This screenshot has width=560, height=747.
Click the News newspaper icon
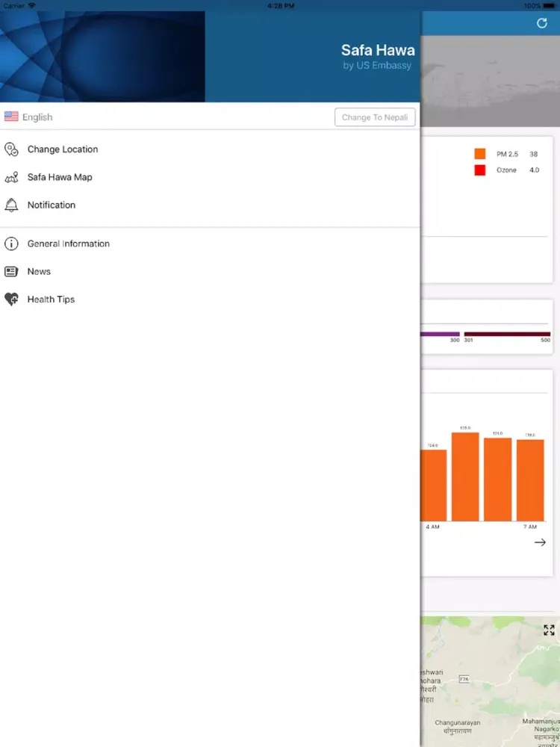point(11,272)
